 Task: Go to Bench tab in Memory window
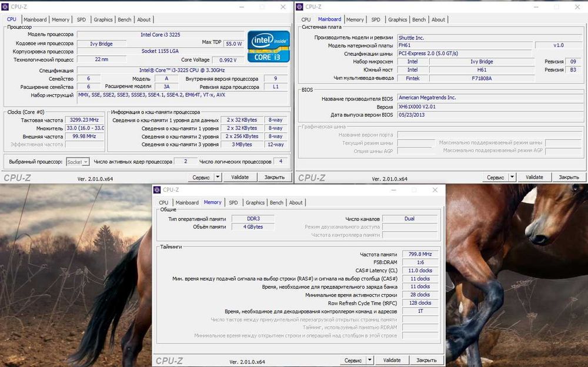(276, 203)
